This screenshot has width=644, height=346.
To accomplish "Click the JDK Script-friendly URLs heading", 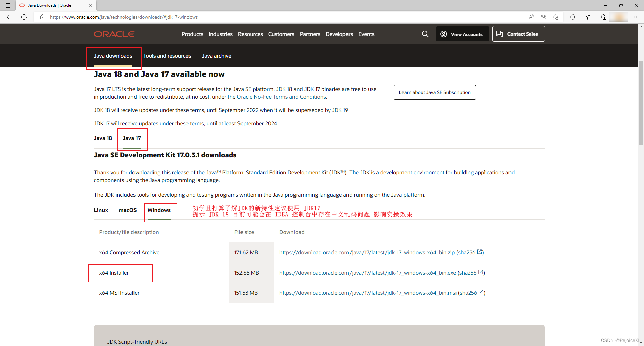I will [x=137, y=342].
